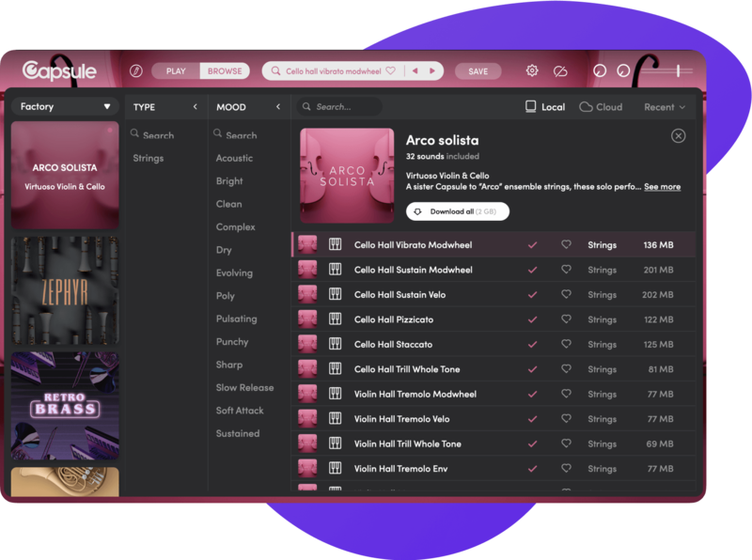This screenshot has width=752, height=560.
Task: Click the first round knob icon
Action: [x=600, y=71]
